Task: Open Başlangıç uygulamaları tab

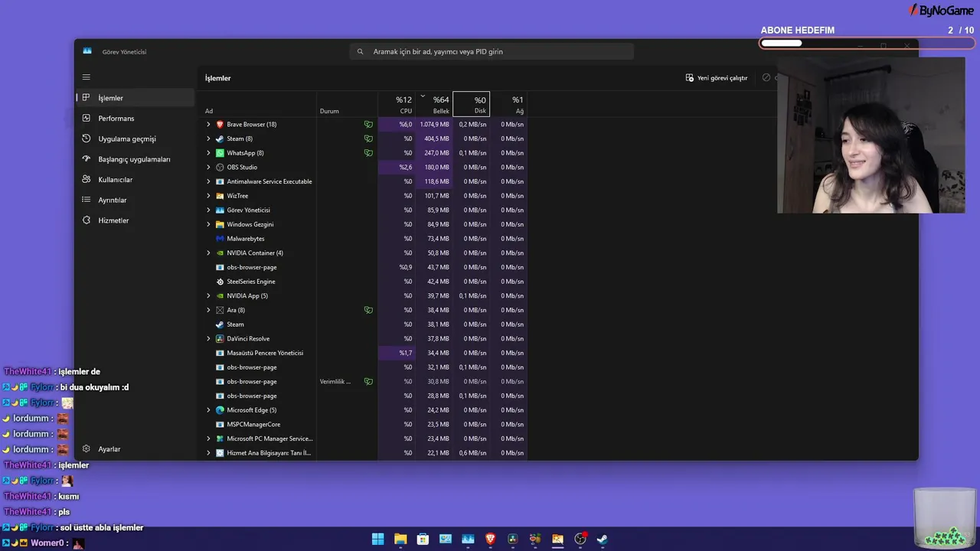Action: point(136,159)
